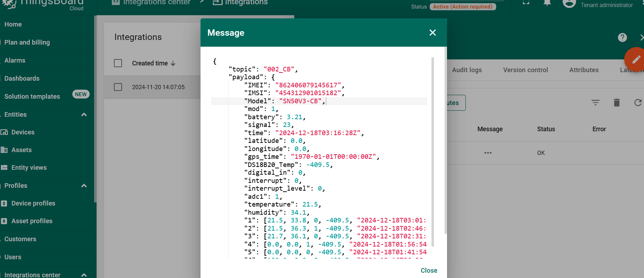Click the IMSI value string
The image size is (644, 278).
(x=308, y=93)
